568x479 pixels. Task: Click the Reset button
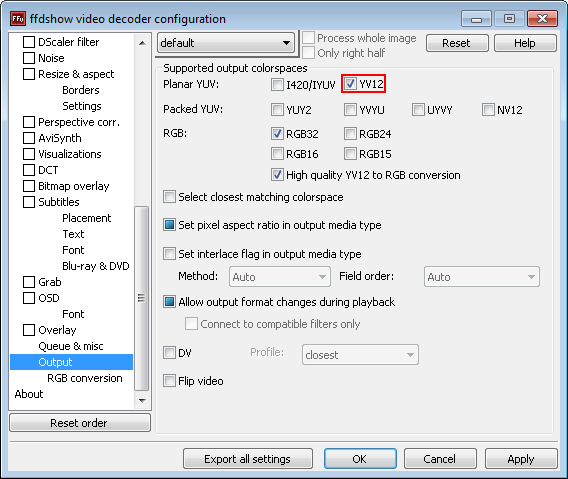[457, 43]
